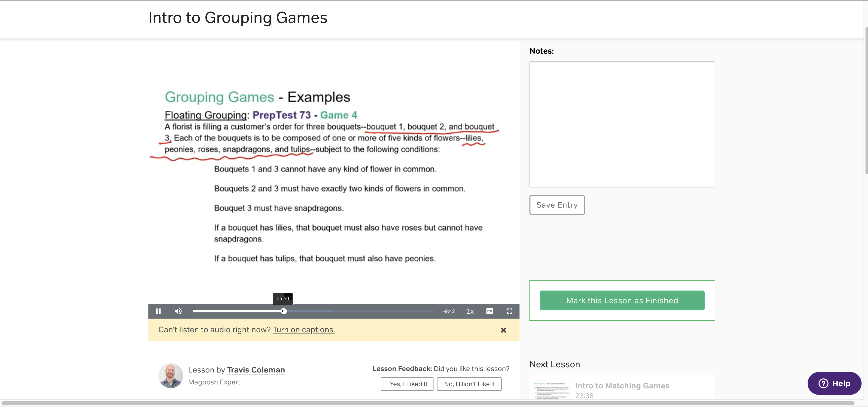This screenshot has height=407, width=868.
Task: Click the video progress bar handle
Action: (284, 311)
